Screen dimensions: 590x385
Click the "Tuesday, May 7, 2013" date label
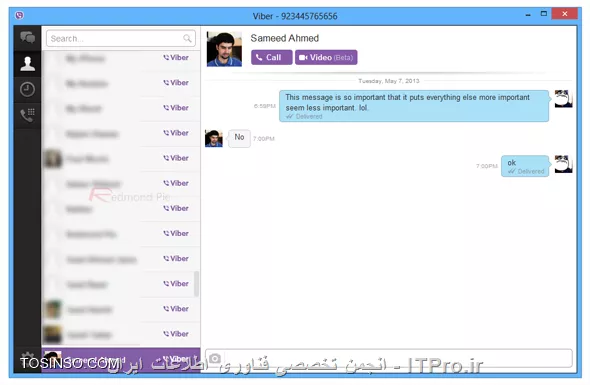[389, 81]
